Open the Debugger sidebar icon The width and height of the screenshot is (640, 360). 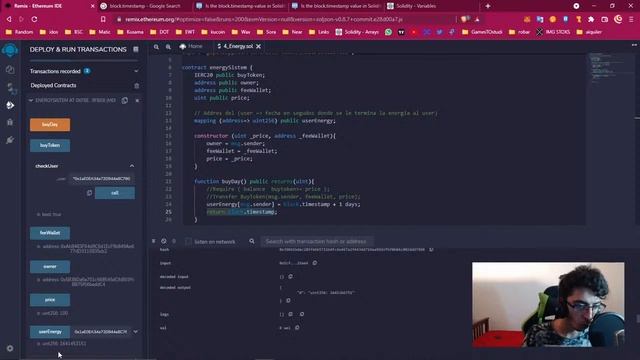tap(10, 122)
